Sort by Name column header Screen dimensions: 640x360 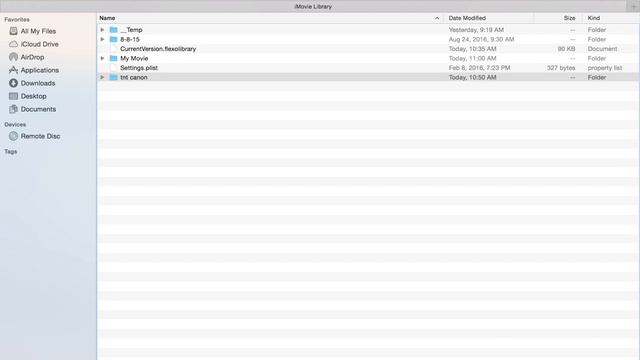tap(107, 18)
